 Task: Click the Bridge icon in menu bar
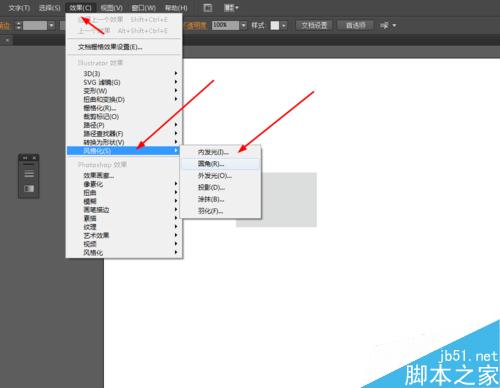pyautogui.click(x=208, y=8)
